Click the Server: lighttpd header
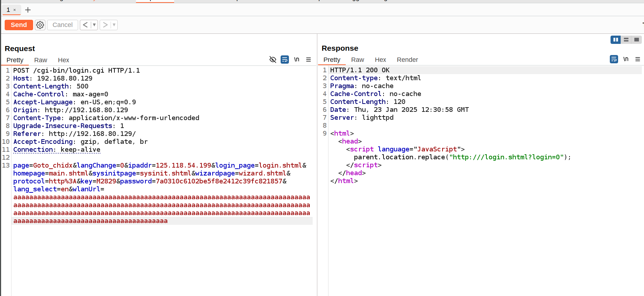The height and width of the screenshot is (296, 644). (x=362, y=118)
